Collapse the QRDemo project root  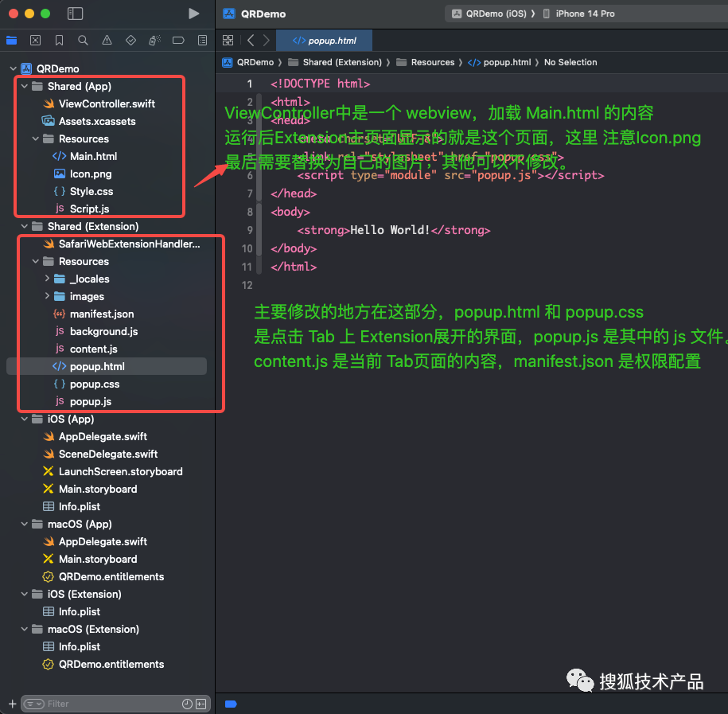[x=13, y=68]
